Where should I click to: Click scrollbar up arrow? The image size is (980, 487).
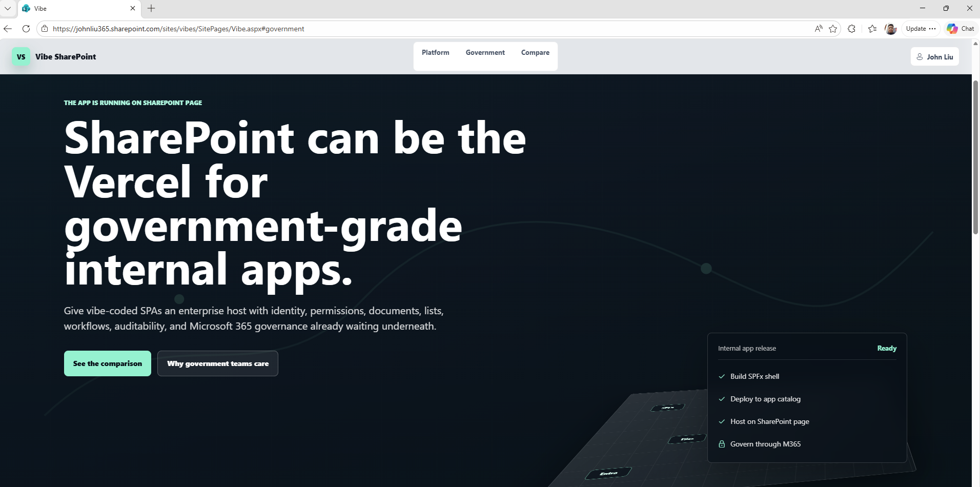(x=976, y=43)
